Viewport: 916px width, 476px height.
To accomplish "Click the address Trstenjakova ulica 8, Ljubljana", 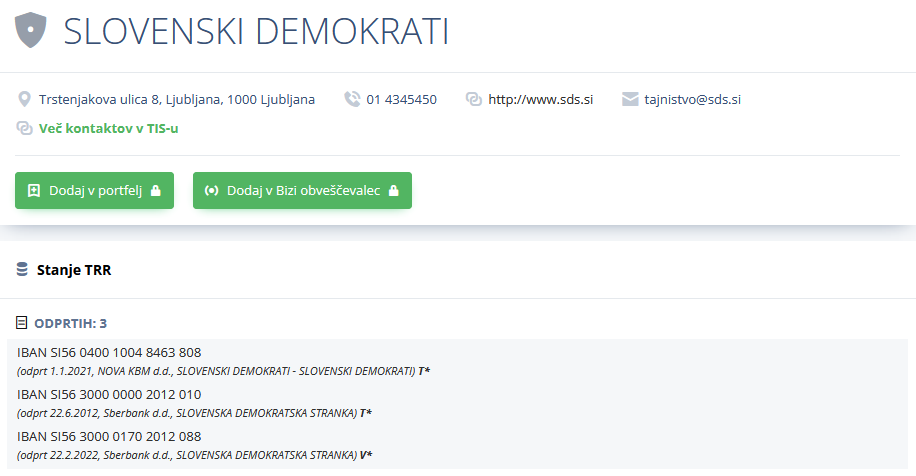I will click(177, 99).
